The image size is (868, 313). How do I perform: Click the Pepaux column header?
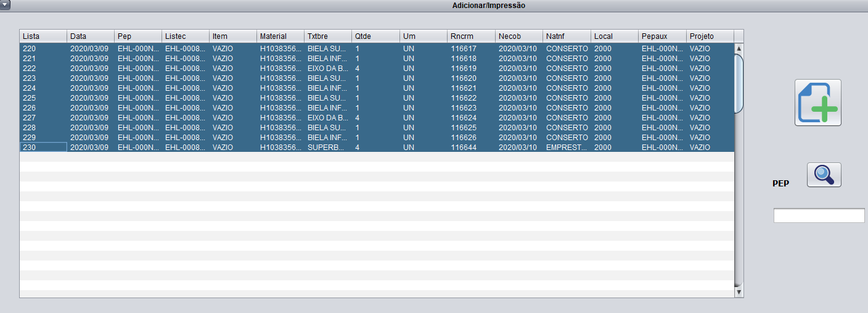click(x=663, y=36)
